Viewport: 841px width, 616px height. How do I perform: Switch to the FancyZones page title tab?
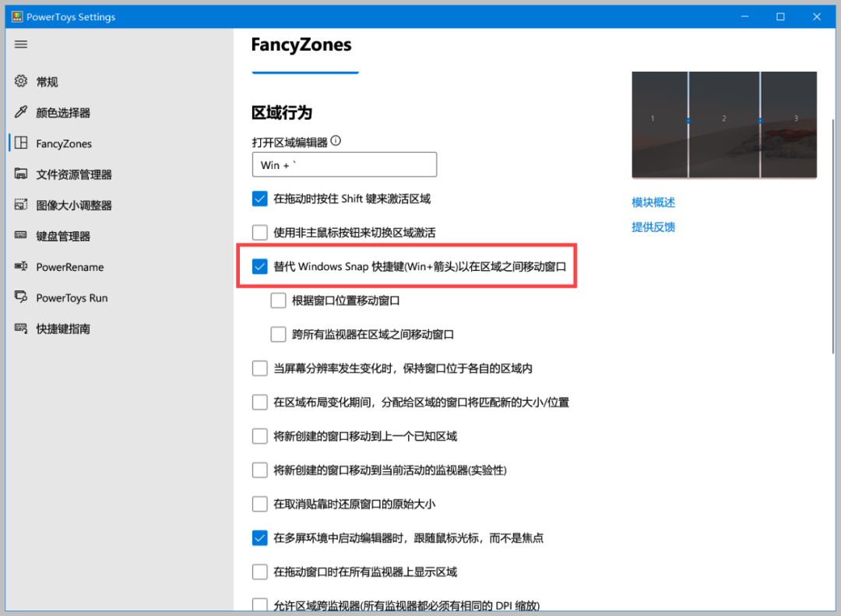click(x=301, y=45)
